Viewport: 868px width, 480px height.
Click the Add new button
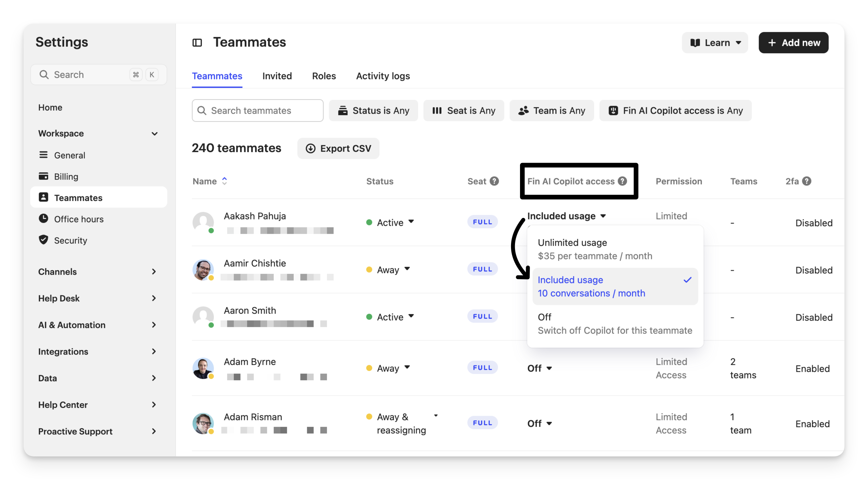point(793,43)
